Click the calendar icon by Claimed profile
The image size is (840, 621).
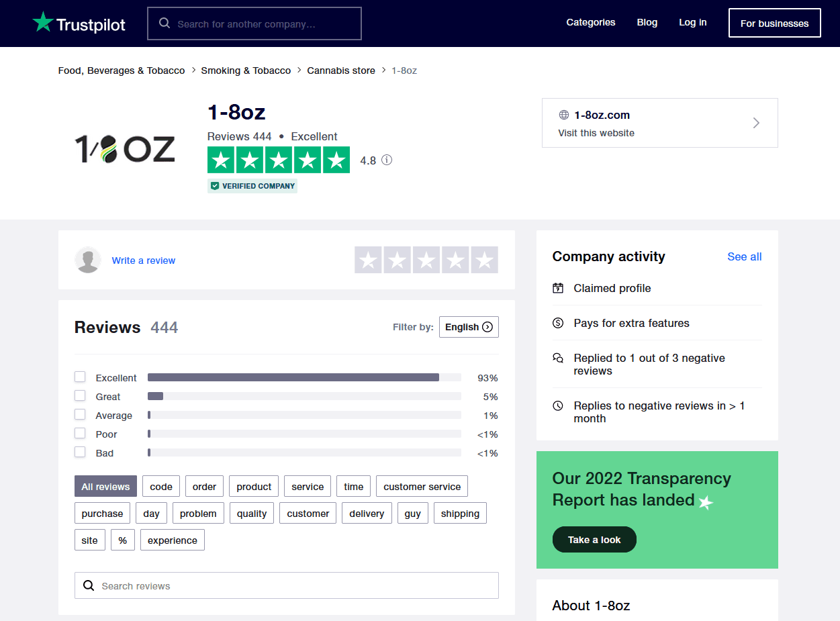[558, 288]
